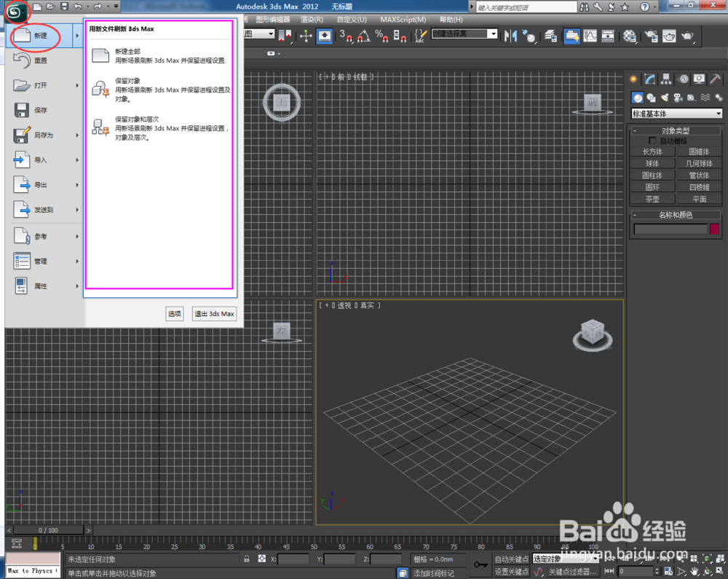The image size is (728, 579).
Task: Click the 3ds Max application logo button
Action: pos(15,12)
